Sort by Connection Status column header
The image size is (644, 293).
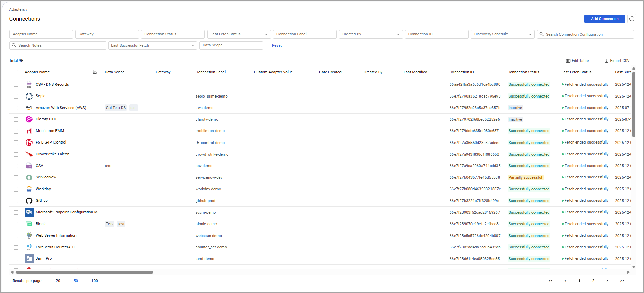pyautogui.click(x=523, y=72)
